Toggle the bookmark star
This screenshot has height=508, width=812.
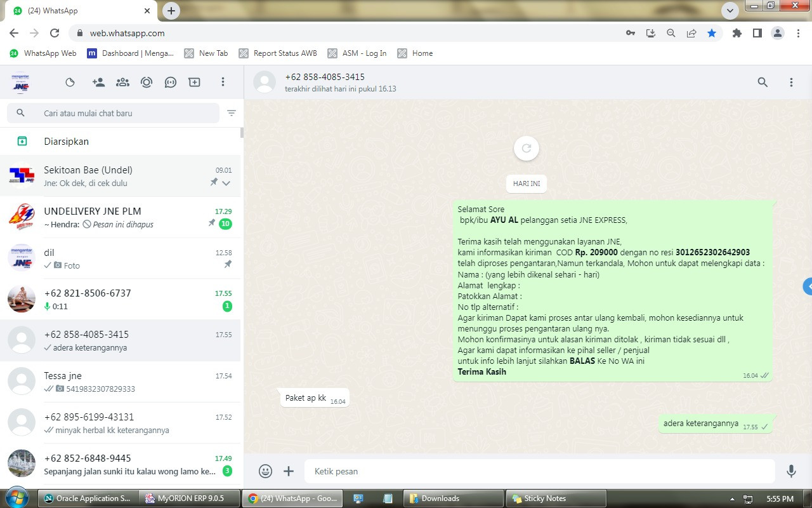(x=712, y=33)
